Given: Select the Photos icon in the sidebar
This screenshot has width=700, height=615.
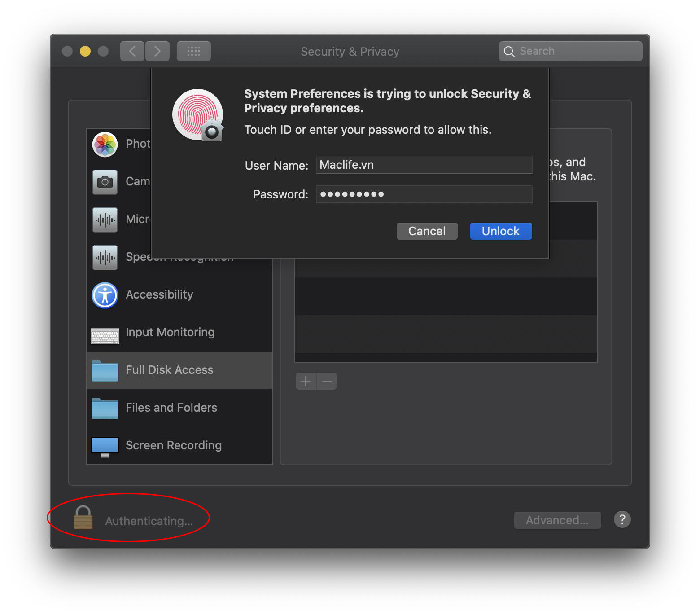Looking at the screenshot, I should tap(105, 144).
